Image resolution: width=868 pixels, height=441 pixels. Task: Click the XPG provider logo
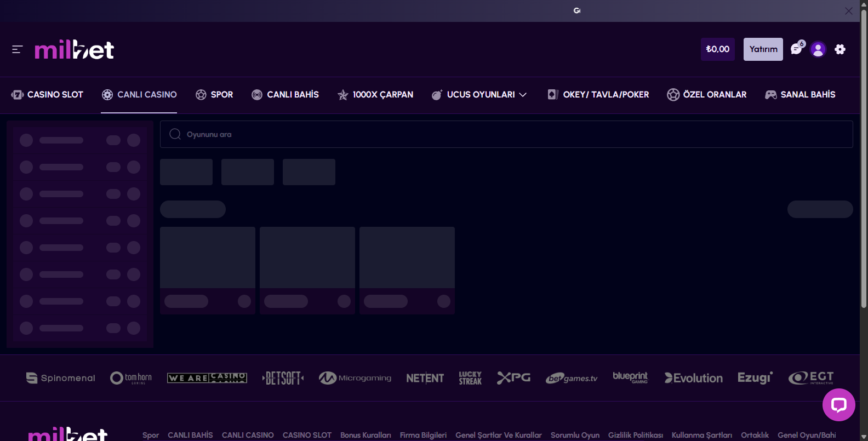(x=513, y=377)
